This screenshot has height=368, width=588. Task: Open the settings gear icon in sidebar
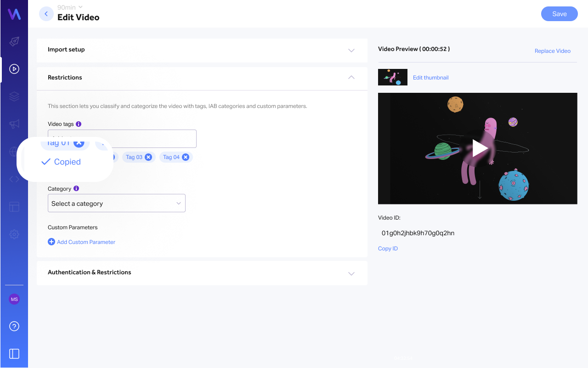pyautogui.click(x=14, y=234)
